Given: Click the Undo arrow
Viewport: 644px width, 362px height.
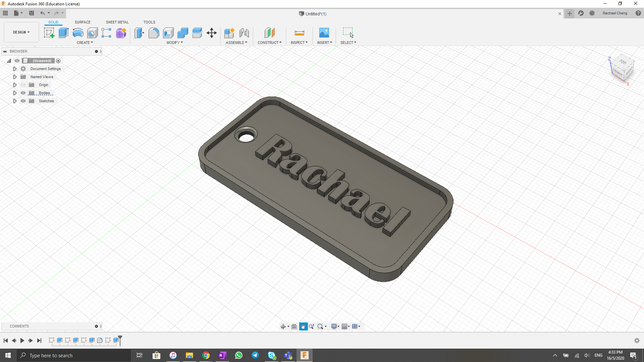Looking at the screenshot, I should [43, 13].
